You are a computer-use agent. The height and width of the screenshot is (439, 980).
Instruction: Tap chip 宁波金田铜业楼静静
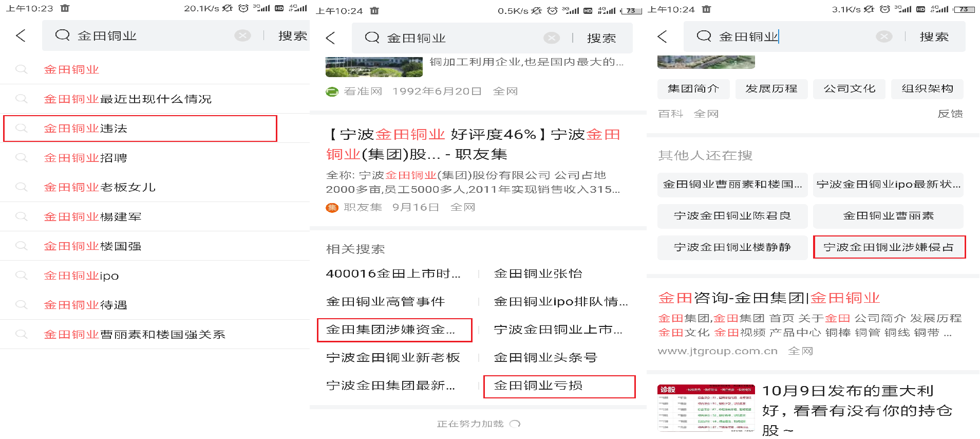[x=732, y=247]
